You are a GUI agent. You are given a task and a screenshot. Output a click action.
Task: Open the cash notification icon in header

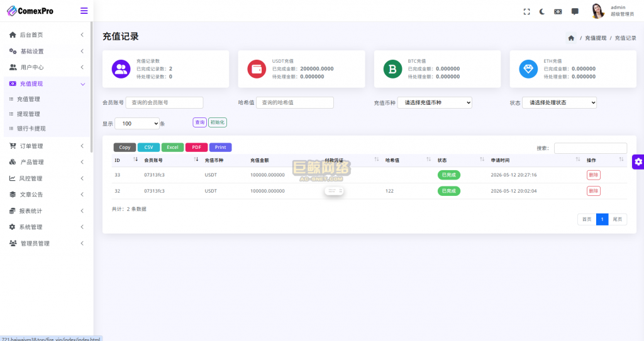[558, 11]
